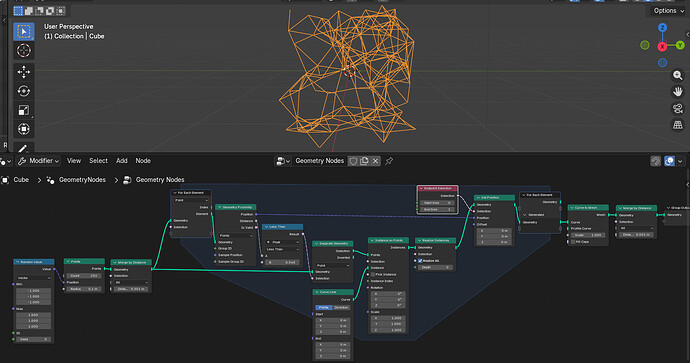
Task: Open Point domain dropdown in Separate Geometry
Action: [x=333, y=265]
